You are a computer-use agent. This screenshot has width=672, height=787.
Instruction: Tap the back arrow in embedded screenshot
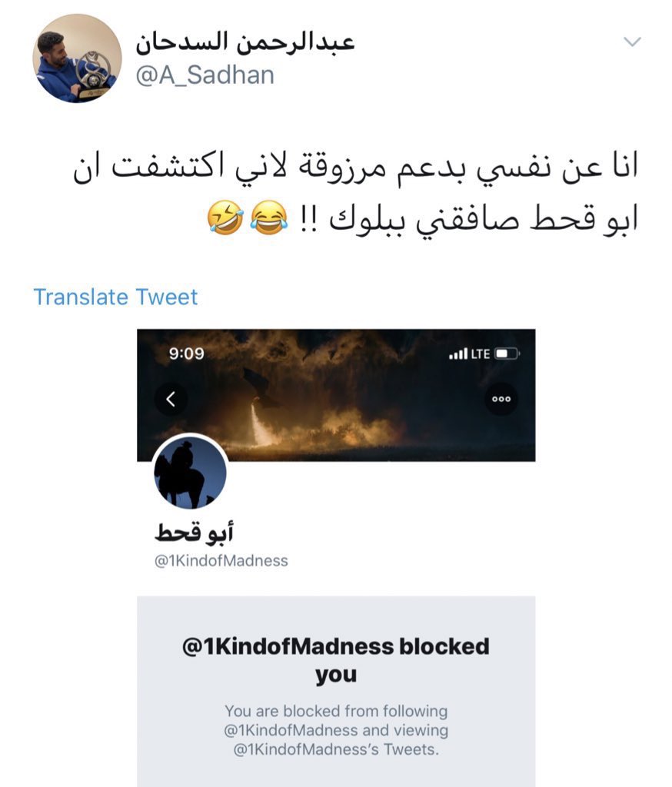point(171,399)
